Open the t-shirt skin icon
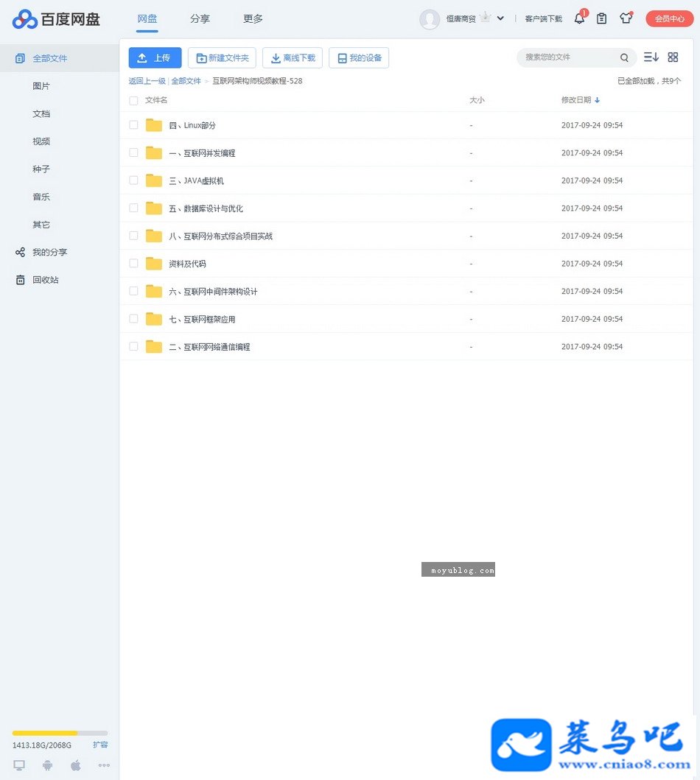This screenshot has width=700, height=780. (626, 18)
